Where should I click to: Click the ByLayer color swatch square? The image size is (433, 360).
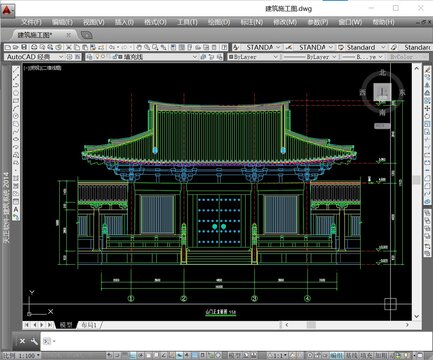click(x=231, y=57)
